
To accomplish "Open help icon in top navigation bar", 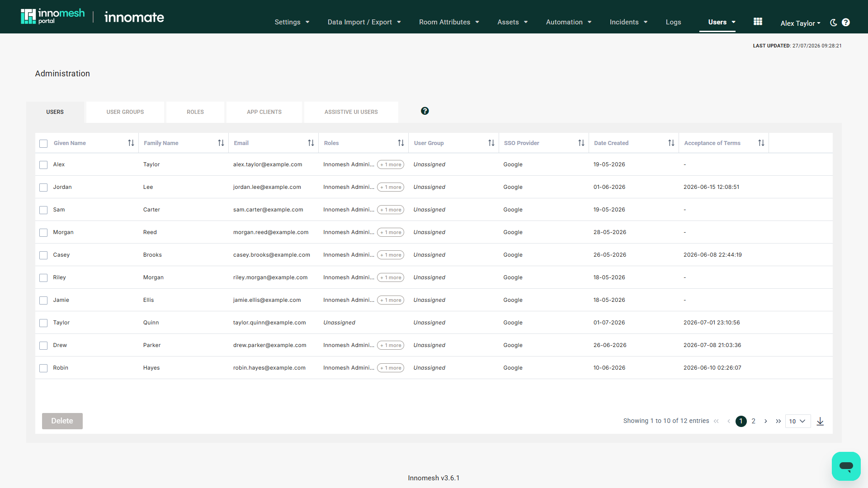I will coord(846,23).
